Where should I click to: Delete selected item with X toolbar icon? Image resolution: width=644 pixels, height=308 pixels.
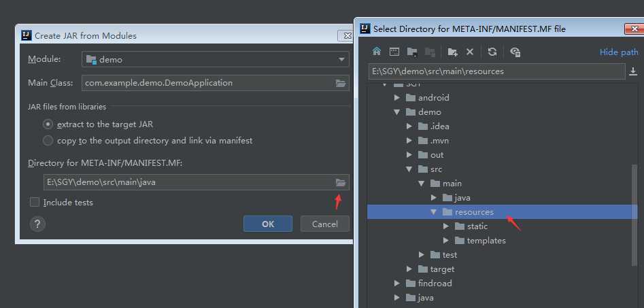click(x=471, y=52)
